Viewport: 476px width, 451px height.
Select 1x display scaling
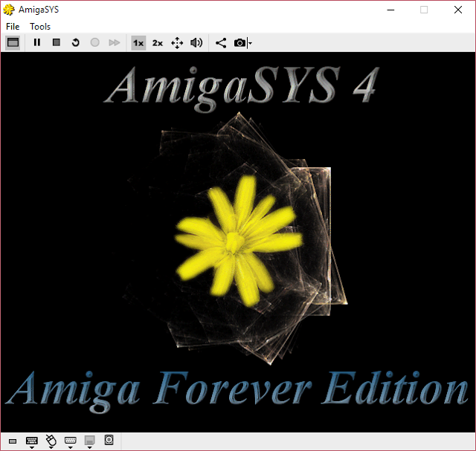pyautogui.click(x=138, y=43)
